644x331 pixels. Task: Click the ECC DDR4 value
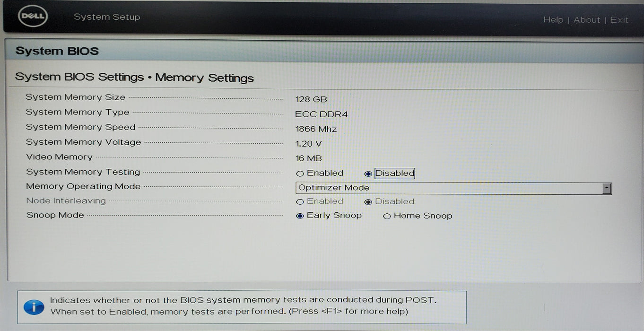tap(321, 114)
